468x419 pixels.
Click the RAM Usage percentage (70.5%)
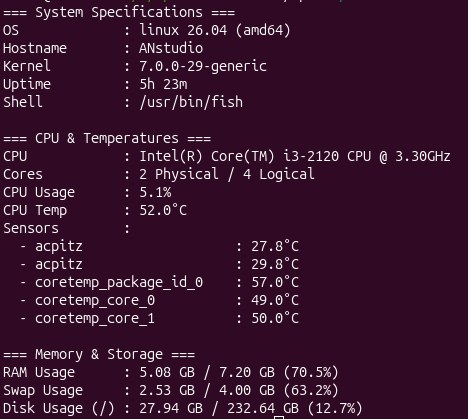[311, 372]
